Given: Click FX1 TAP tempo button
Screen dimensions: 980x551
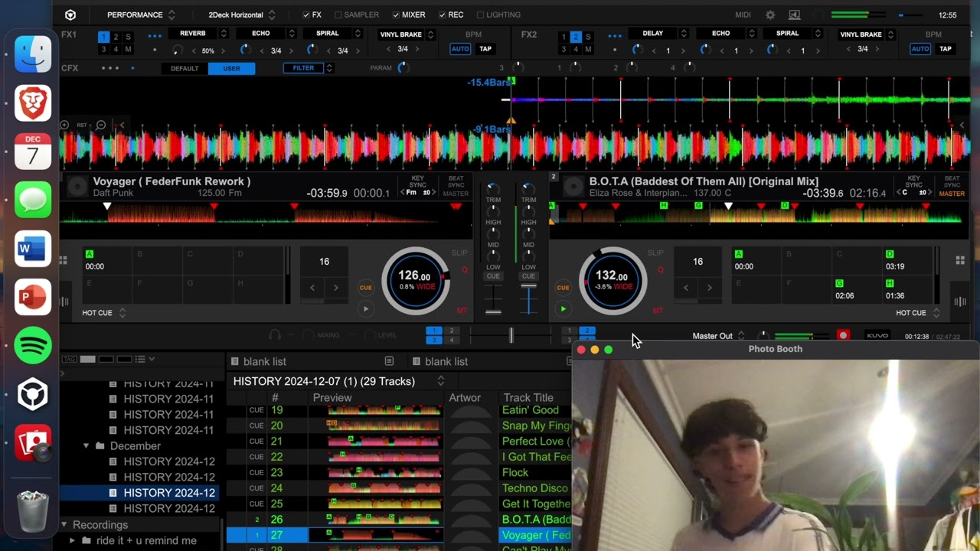Looking at the screenshot, I should [x=485, y=49].
